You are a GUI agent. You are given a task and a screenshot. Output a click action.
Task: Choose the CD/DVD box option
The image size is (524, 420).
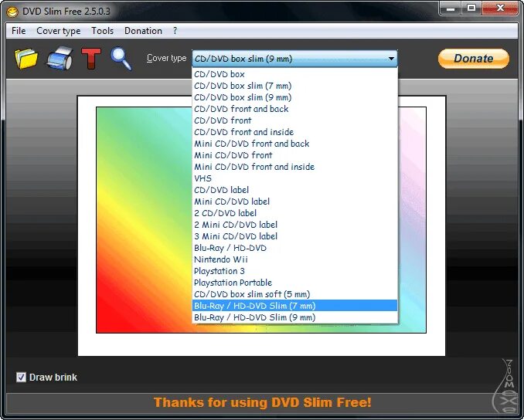294,74
